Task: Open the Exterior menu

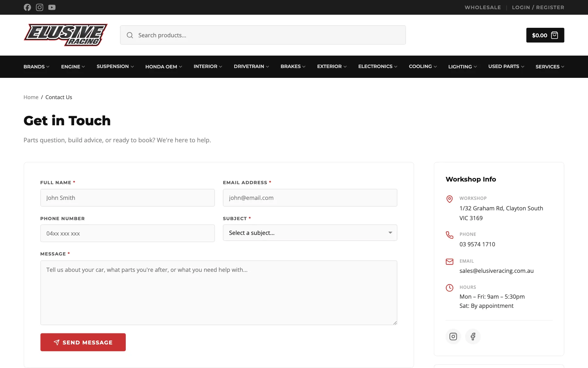Action: [x=332, y=66]
